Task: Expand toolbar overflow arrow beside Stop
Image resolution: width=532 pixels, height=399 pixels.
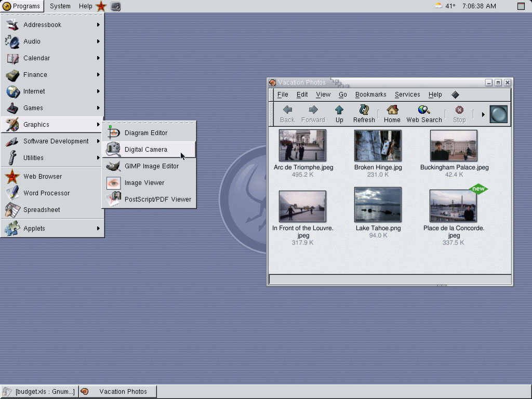Action: [483, 114]
